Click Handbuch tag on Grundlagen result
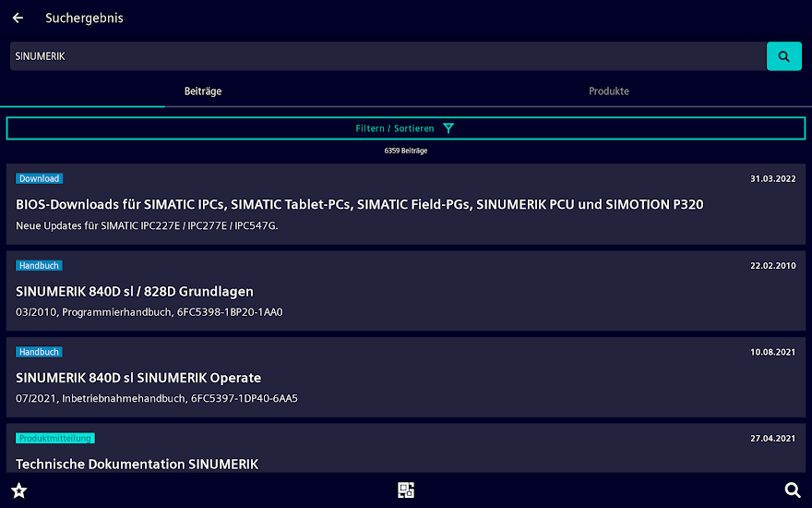 click(39, 266)
